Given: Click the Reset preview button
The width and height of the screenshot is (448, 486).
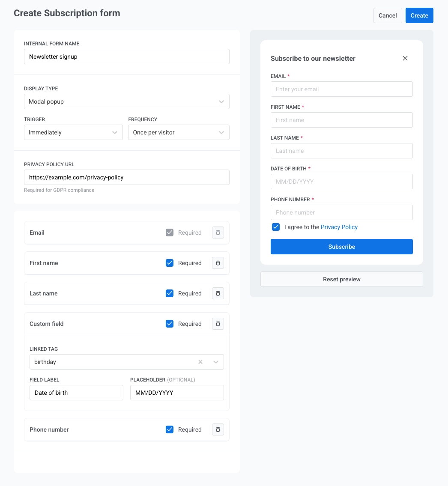Looking at the screenshot, I should tap(341, 279).
